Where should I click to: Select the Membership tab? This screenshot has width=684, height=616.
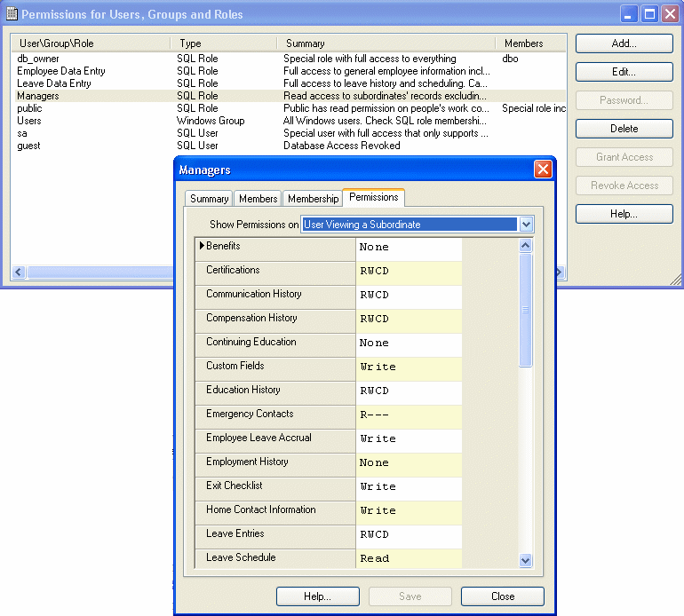[313, 199]
